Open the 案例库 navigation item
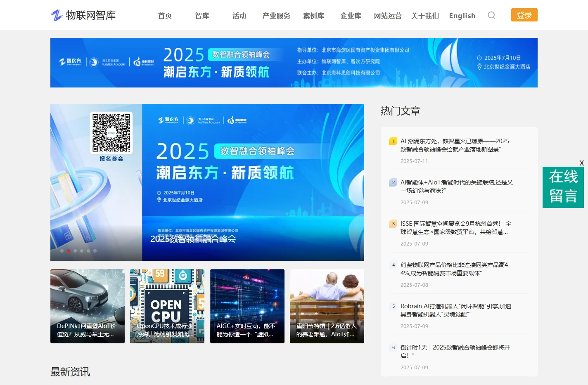Screen dimensions: 588x385 (x=313, y=16)
